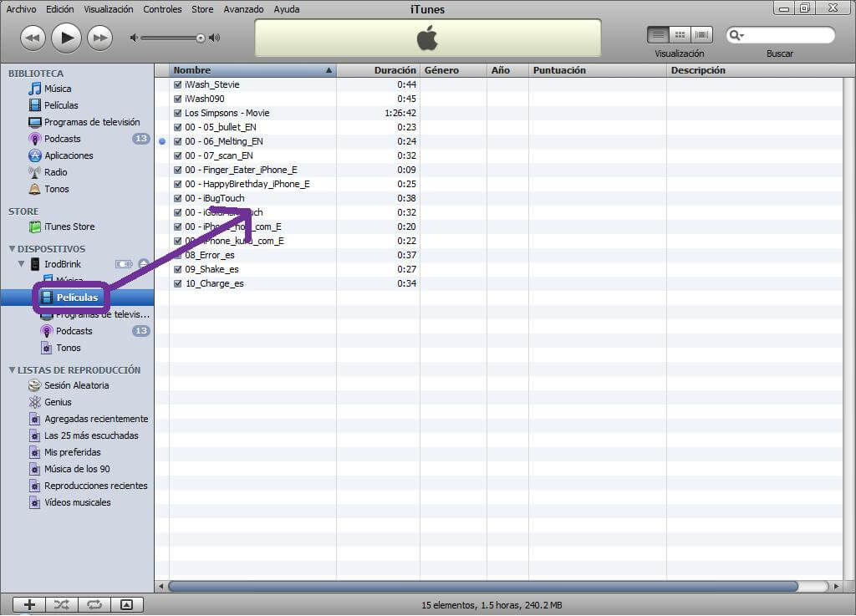The width and height of the screenshot is (856, 616).
Task: Uncheck the 09_Shake_es checkbox
Action: tap(177, 269)
